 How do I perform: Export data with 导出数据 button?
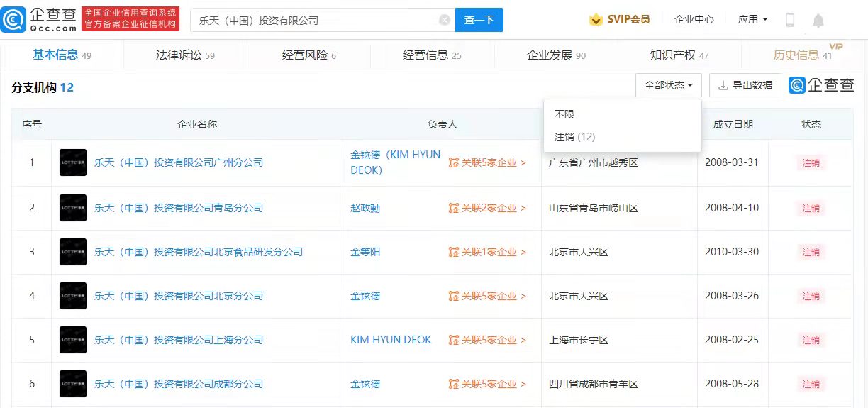[745, 85]
